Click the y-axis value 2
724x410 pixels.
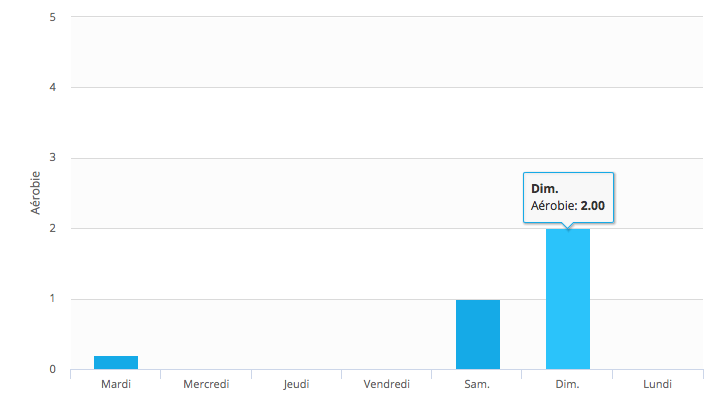pos(51,228)
